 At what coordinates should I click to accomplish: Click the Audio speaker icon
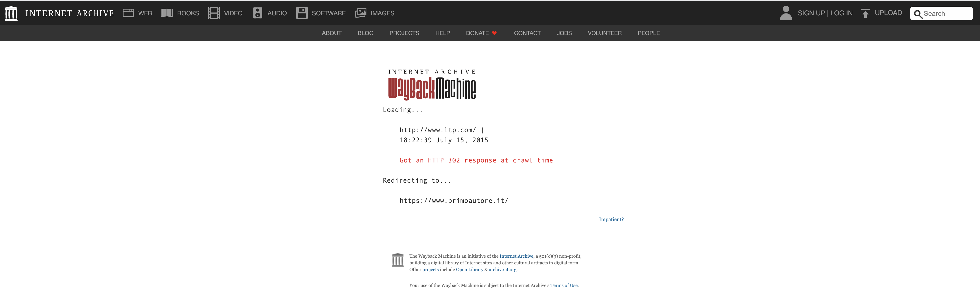258,13
